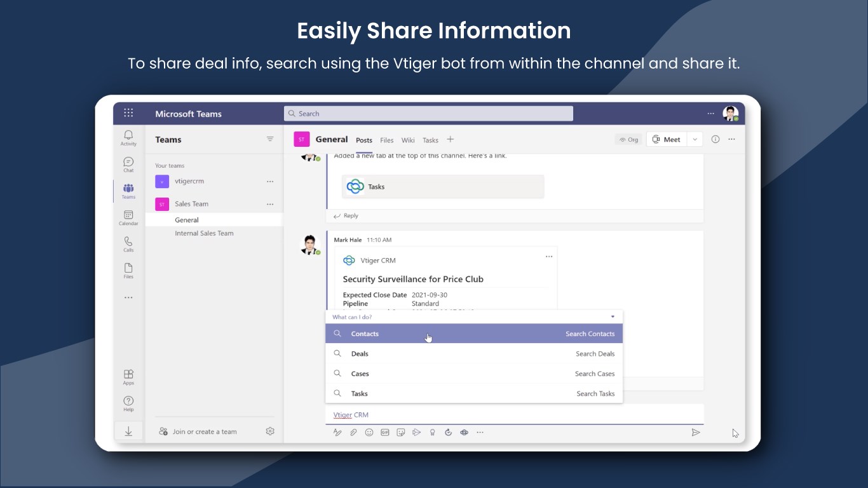Image resolution: width=868 pixels, height=488 pixels.
Task: Focus the message box containing Vtiger CRM
Action: (x=515, y=414)
